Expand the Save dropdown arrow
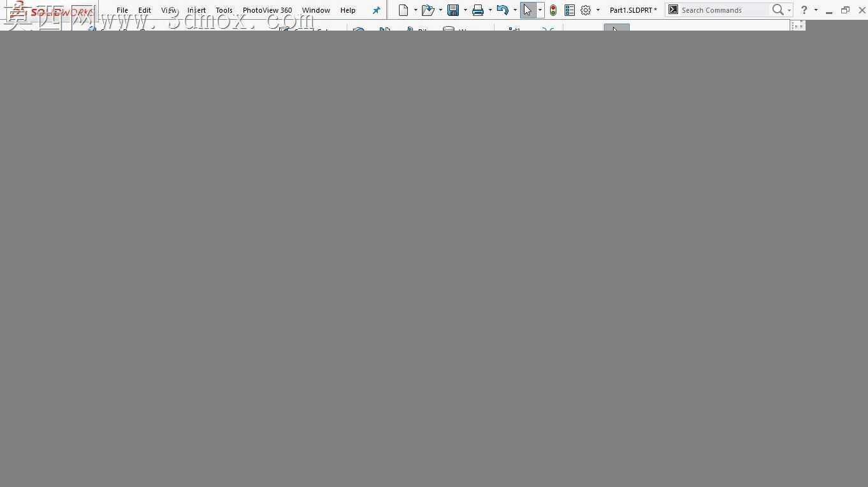 pos(465,10)
